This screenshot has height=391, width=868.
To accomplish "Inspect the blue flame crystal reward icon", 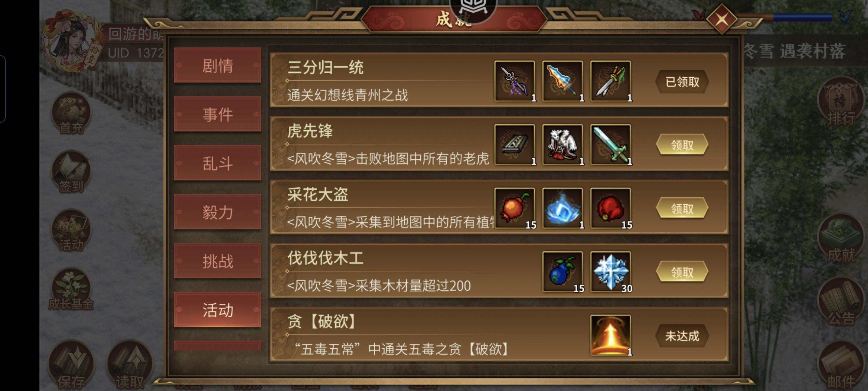I will [x=562, y=208].
